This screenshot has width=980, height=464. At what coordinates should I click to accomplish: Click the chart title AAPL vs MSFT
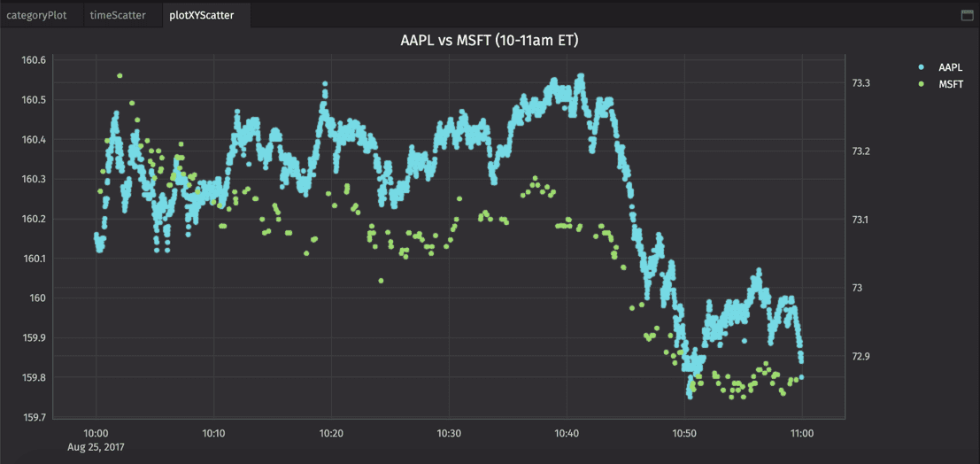pyautogui.click(x=489, y=42)
